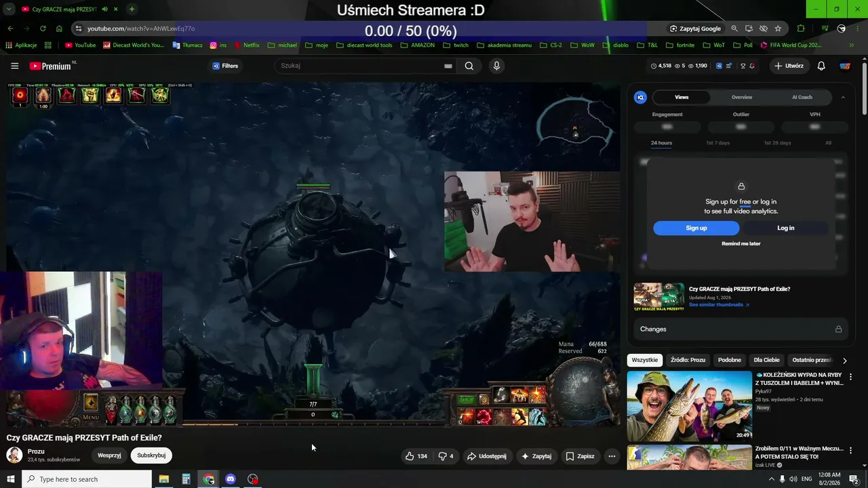This screenshot has width=868, height=488.
Task: Open File Explorer from the taskbar
Action: tap(163, 479)
